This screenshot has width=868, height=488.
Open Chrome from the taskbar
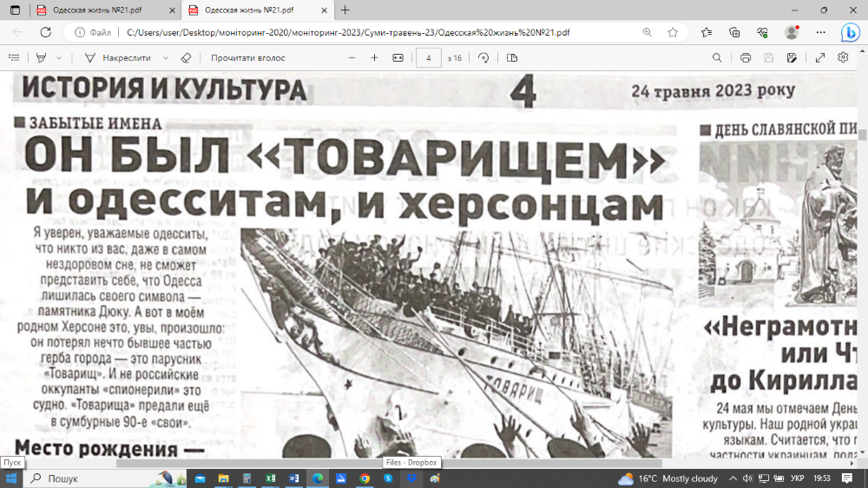365,478
